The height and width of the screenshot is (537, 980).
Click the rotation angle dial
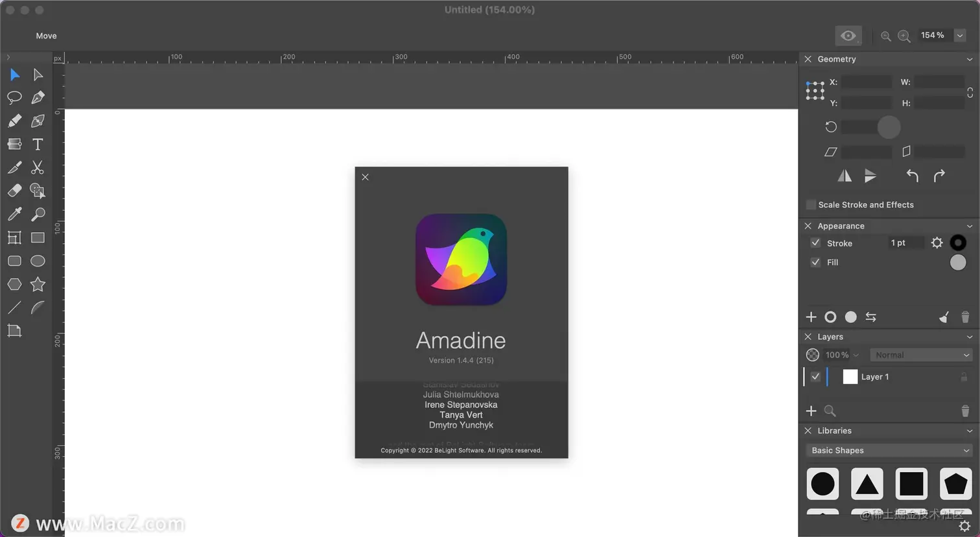tap(889, 127)
